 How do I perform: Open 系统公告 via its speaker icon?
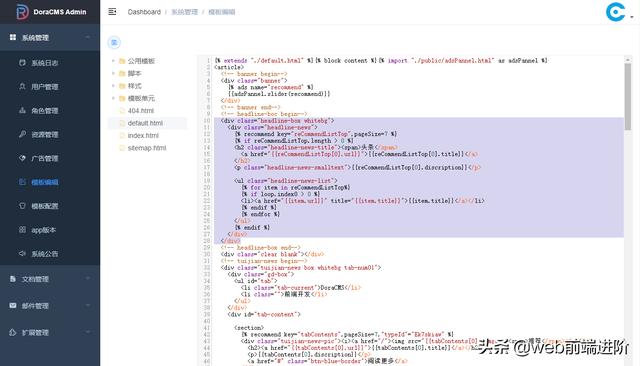click(x=22, y=253)
